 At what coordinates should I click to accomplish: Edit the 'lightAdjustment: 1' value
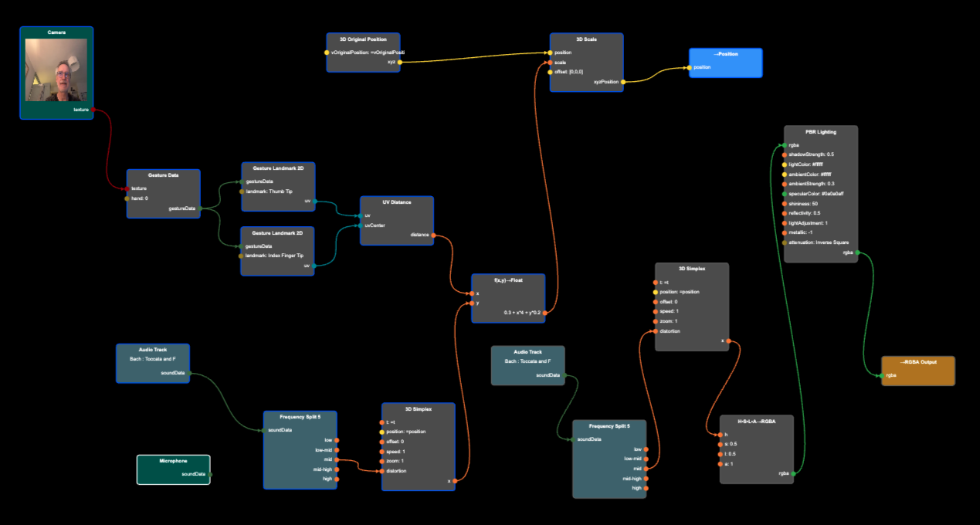coord(808,223)
